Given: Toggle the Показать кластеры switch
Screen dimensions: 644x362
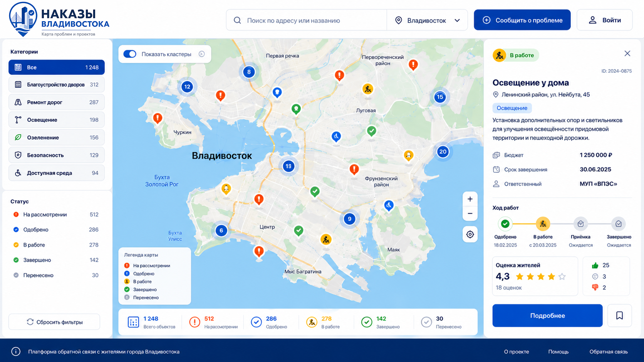Looking at the screenshot, I should click(x=130, y=54).
